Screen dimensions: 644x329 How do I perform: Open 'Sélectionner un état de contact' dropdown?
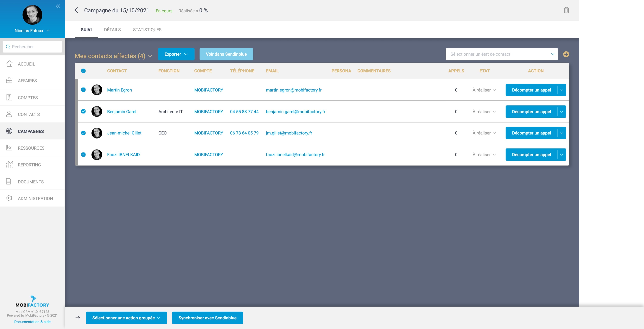pyautogui.click(x=502, y=54)
